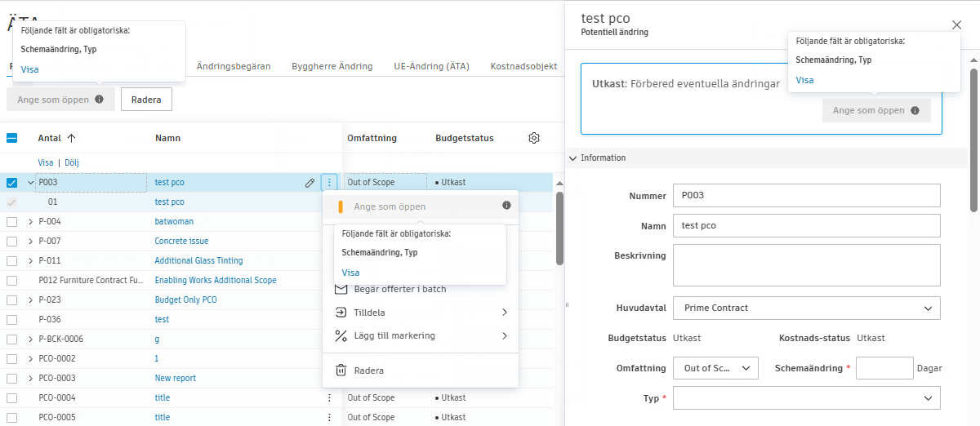Close the test pco side panel
The image size is (980, 426).
click(x=956, y=25)
